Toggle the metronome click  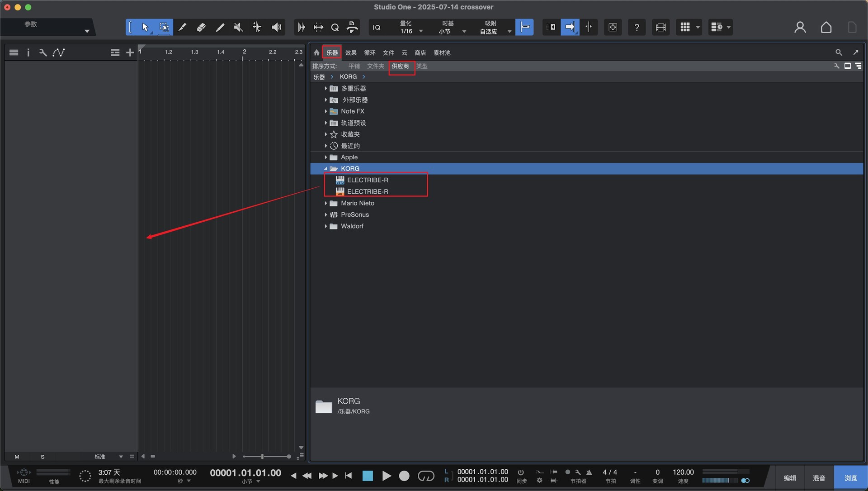(x=589, y=472)
